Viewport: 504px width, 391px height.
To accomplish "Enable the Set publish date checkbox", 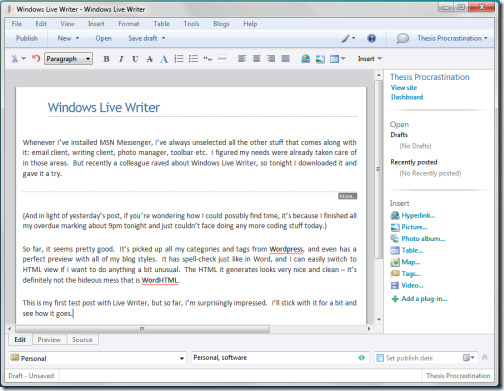I will [380, 358].
